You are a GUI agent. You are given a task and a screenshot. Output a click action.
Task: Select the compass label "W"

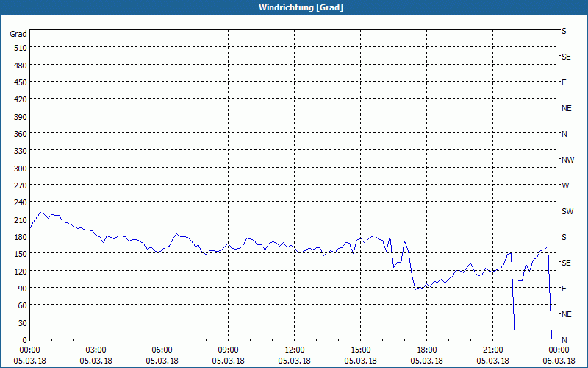click(x=565, y=185)
